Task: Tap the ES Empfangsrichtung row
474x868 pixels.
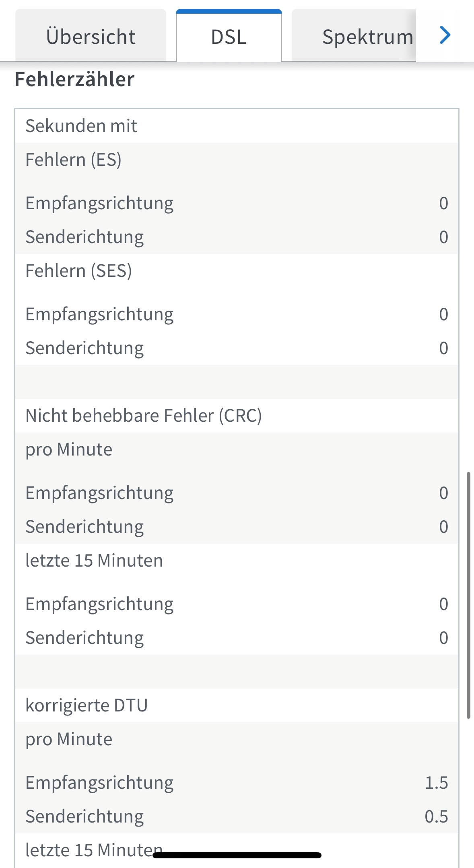Action: pos(237,203)
